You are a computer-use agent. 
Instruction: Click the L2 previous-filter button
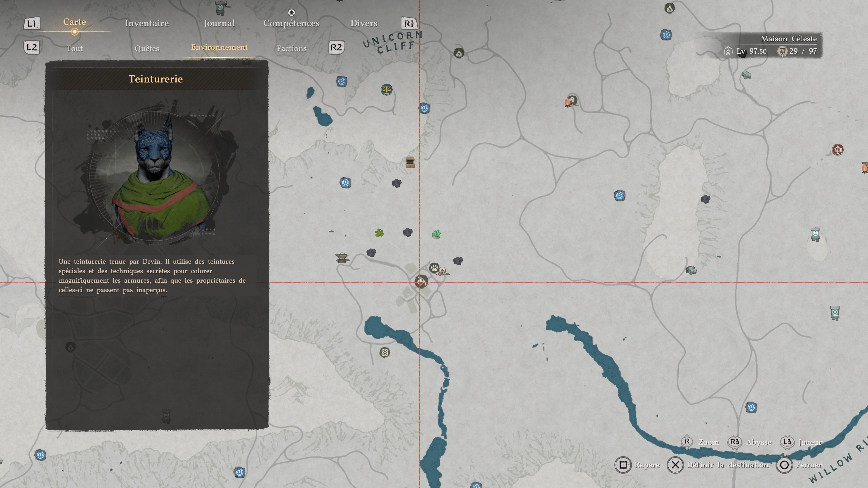click(x=32, y=47)
